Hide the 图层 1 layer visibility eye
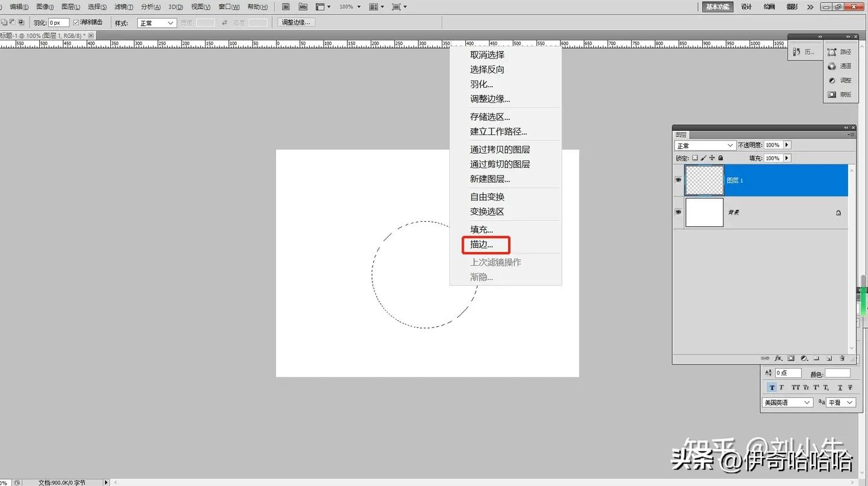Image resolution: width=868 pixels, height=486 pixels. pos(678,179)
